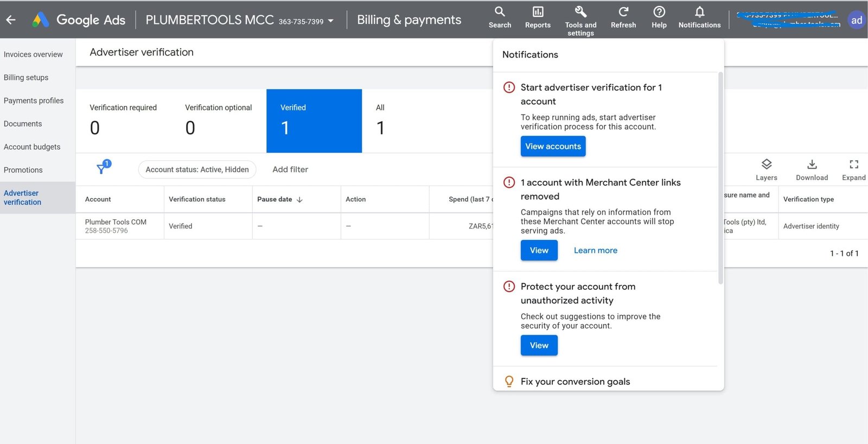Select the Verification required tab
868x444 pixels.
coord(123,120)
